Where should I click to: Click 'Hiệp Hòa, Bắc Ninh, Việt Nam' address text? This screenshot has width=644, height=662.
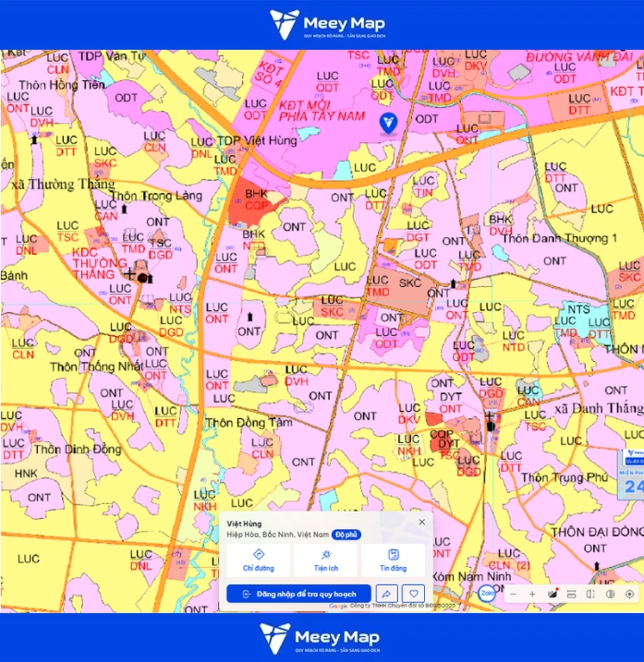(278, 535)
